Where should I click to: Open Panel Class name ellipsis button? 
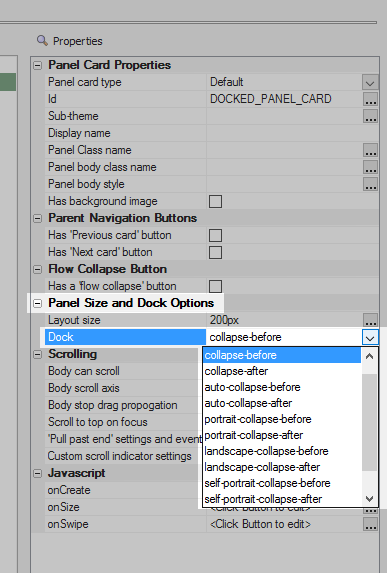coord(370,150)
